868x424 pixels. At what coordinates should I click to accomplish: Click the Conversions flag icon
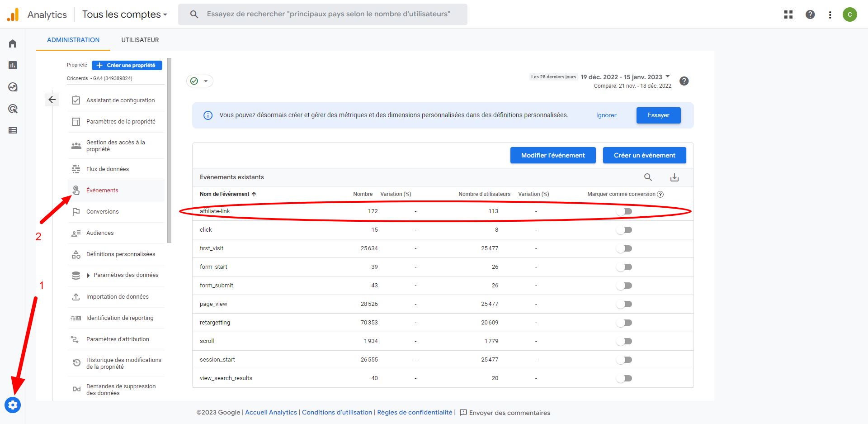76,211
